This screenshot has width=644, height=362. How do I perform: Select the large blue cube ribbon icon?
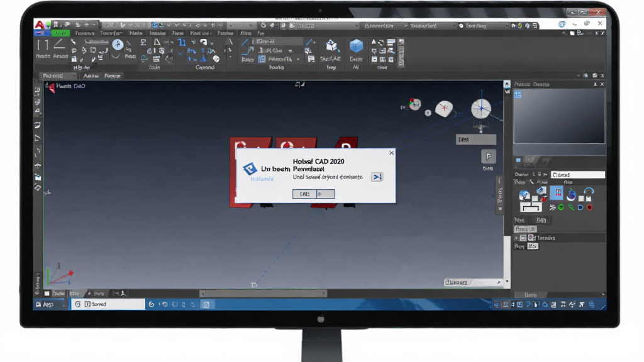(356, 46)
